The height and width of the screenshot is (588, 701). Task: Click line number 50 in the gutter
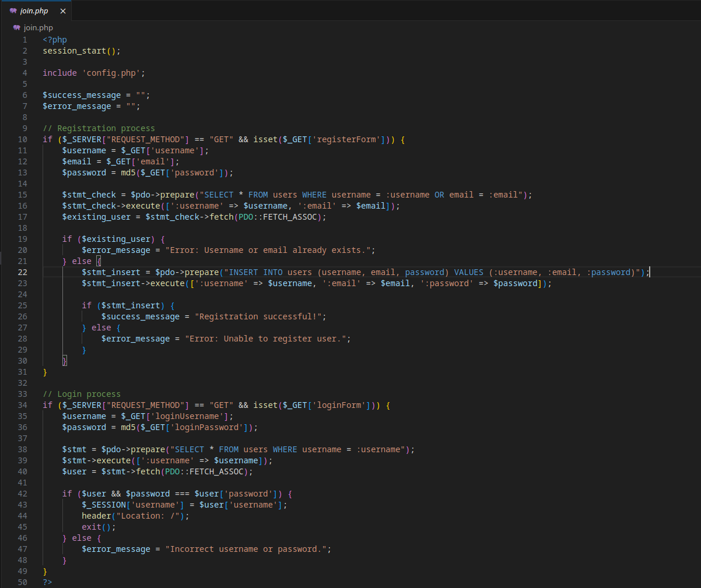(22, 582)
